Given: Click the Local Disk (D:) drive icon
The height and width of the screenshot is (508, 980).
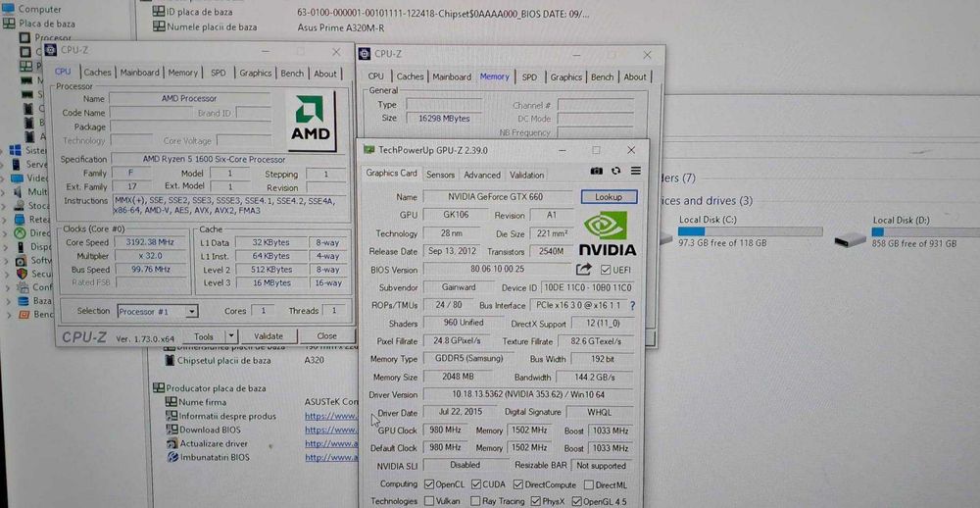Looking at the screenshot, I should pyautogui.click(x=850, y=239).
